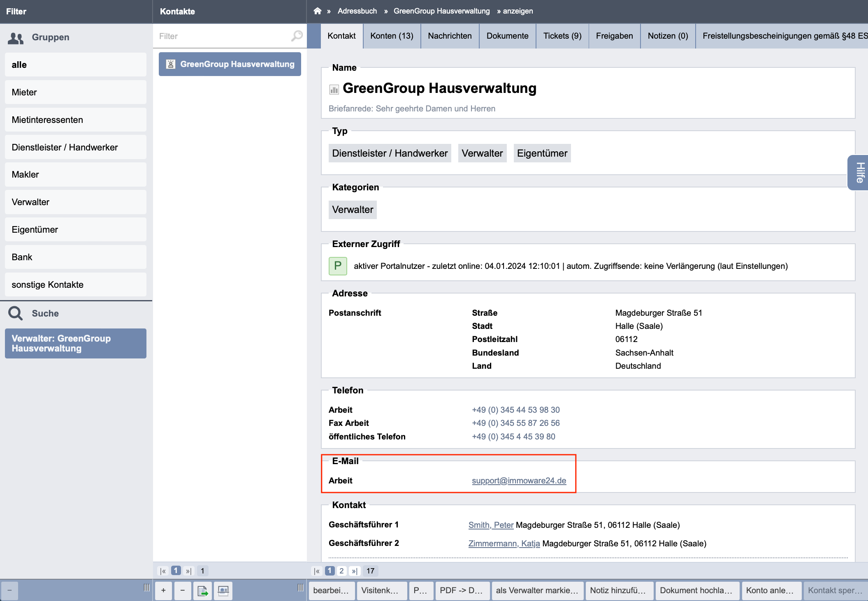Click the Dokument hochladen button
The height and width of the screenshot is (601, 868).
pos(697,590)
